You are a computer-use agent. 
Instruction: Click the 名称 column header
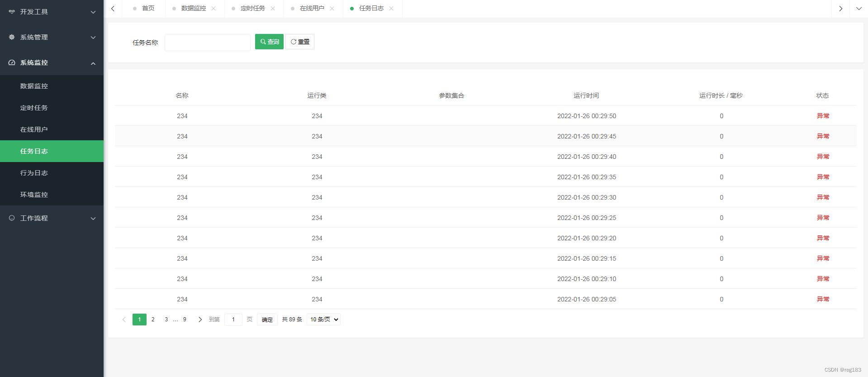coord(182,95)
